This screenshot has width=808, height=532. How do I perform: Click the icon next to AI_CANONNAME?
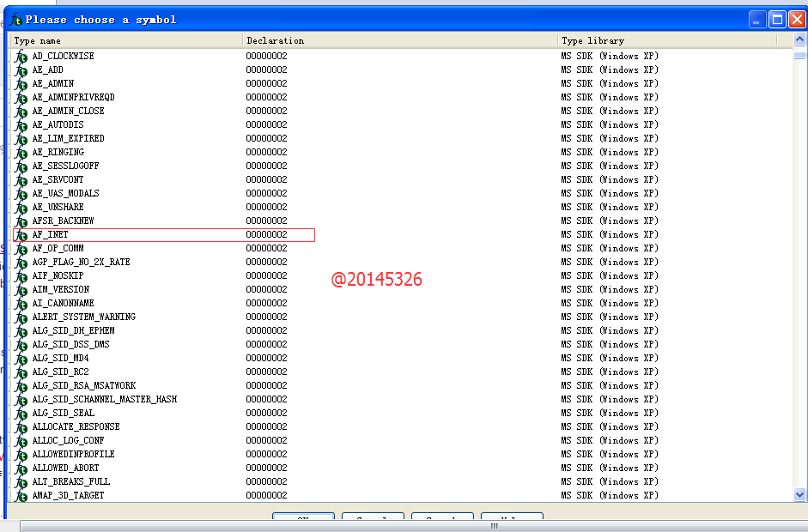(21, 304)
